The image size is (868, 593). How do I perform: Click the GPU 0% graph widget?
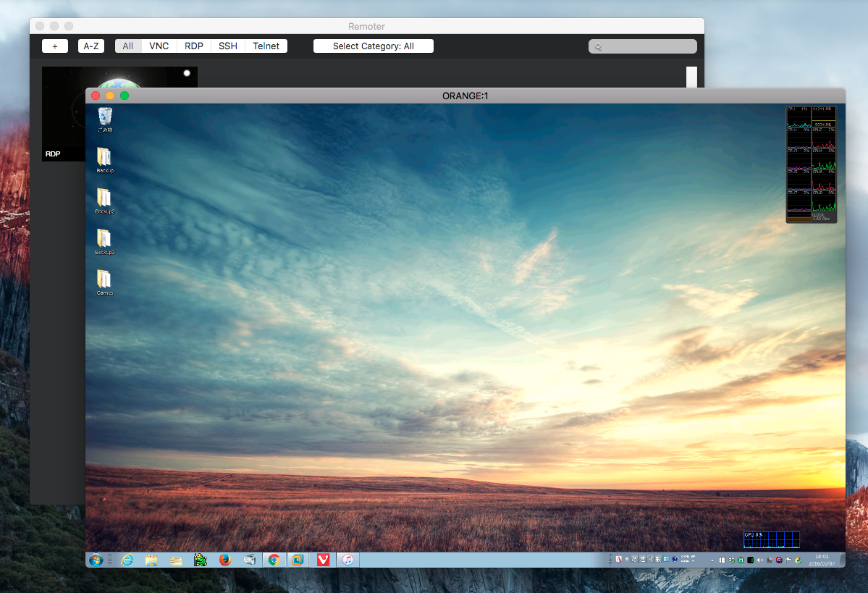(x=772, y=540)
